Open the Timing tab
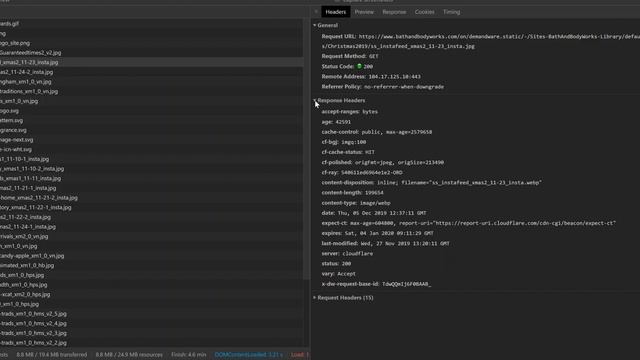 tap(451, 12)
